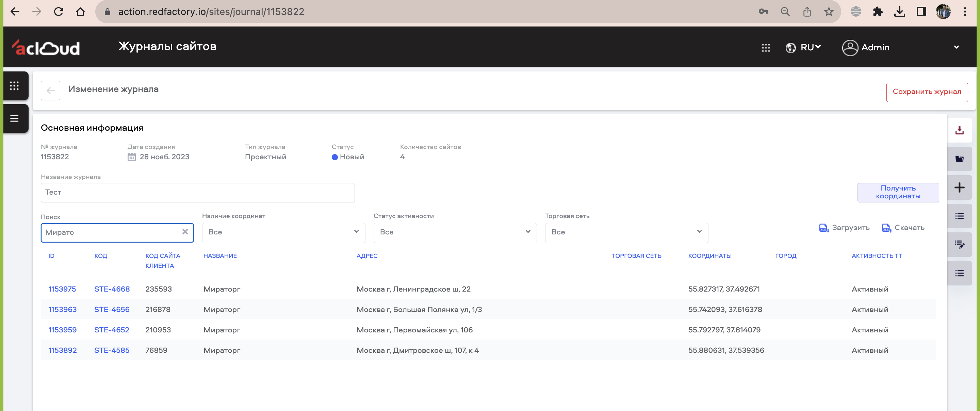This screenshot has width=980, height=411.
Task: Reload the page
Action: [59, 12]
